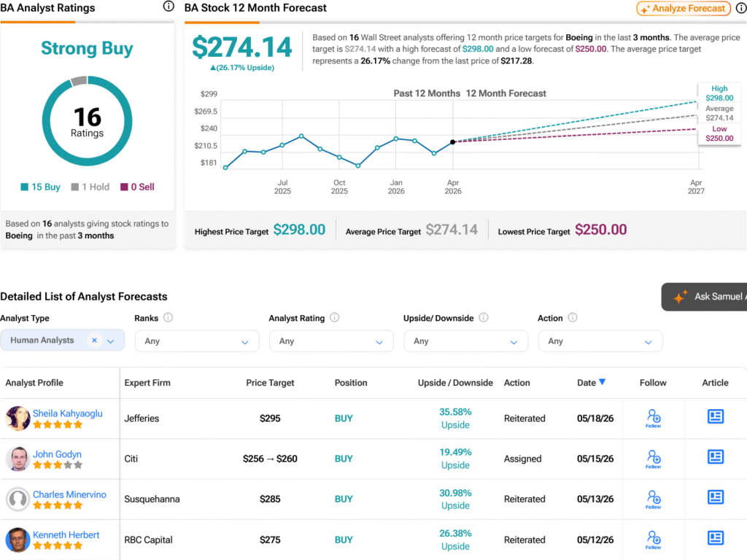Screen dimensions: 747x560
Task: Click Kenneth Herbert's profile photo
Action: pyautogui.click(x=18, y=540)
